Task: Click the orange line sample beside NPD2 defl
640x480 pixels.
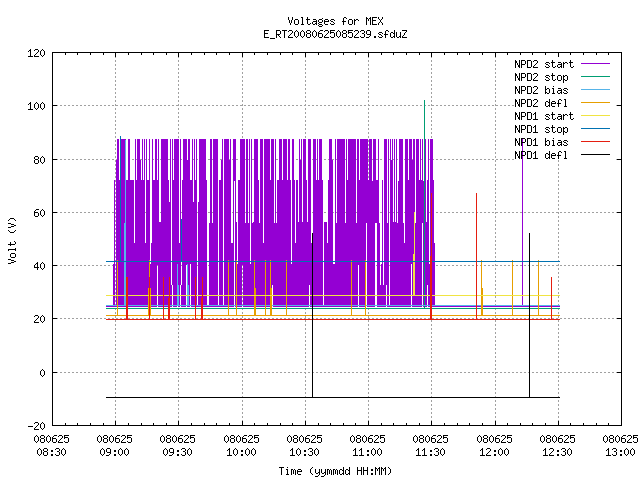Action: 596,102
